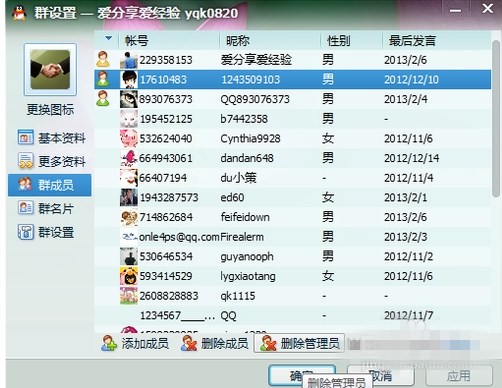This screenshot has height=388, width=502.
Task: Click the handshake group icon thumbnail
Action: (50, 69)
